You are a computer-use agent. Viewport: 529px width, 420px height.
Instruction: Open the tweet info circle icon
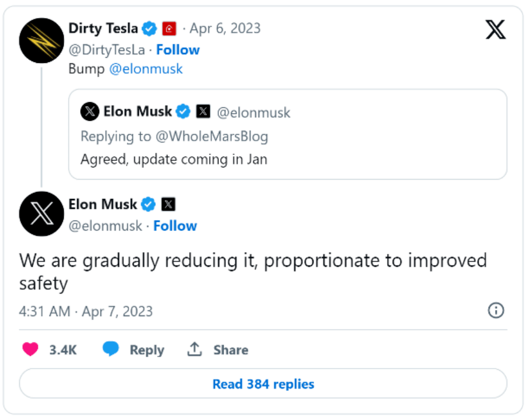[x=496, y=310]
